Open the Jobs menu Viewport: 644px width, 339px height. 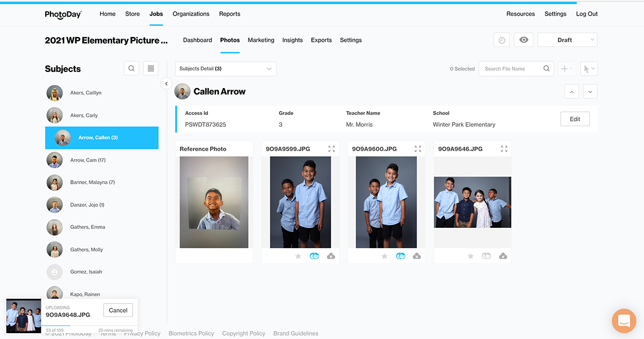coord(156,14)
